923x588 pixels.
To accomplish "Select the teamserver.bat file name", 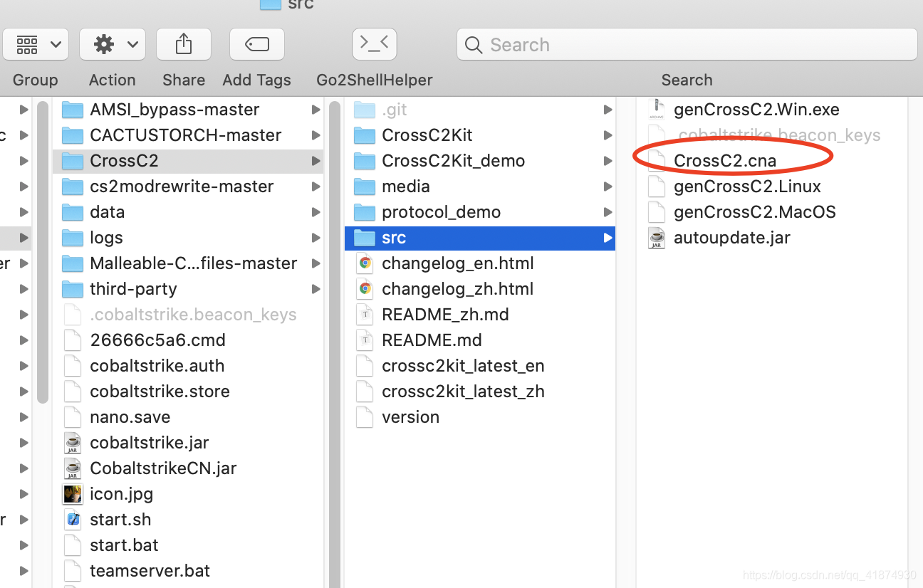I will point(150,571).
